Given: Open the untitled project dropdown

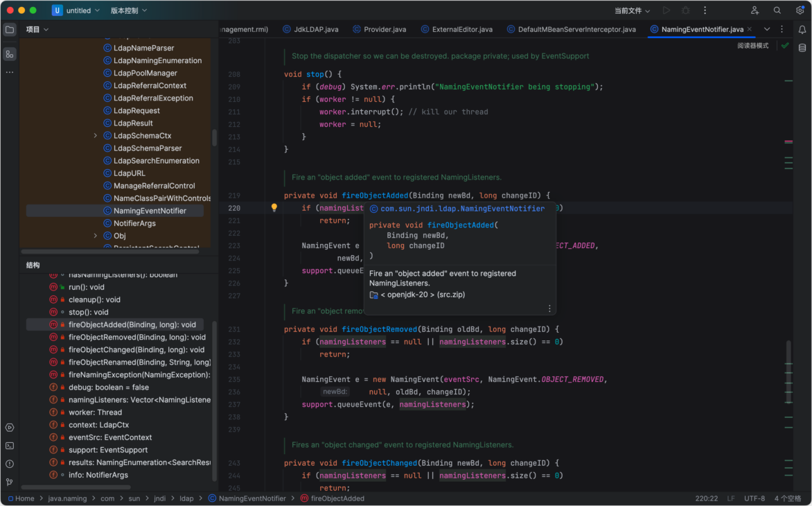Looking at the screenshot, I should [x=76, y=10].
